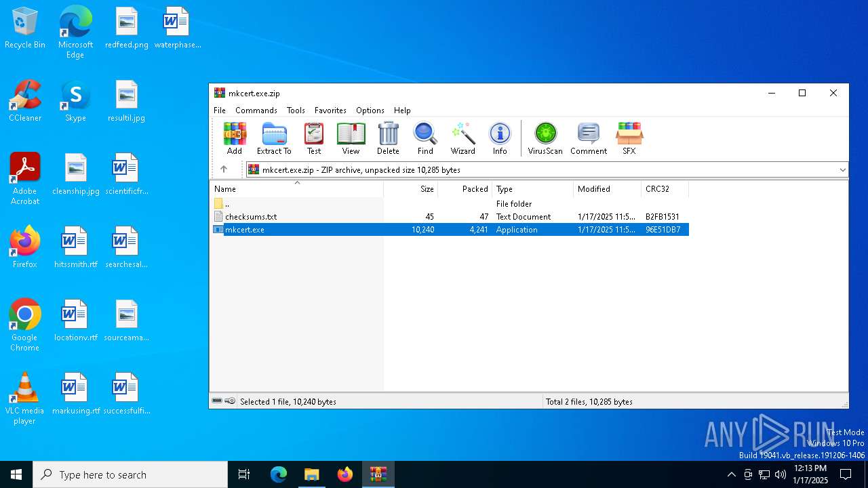This screenshot has width=868, height=488.
Task: Open the notification center icon
Action: [846, 474]
